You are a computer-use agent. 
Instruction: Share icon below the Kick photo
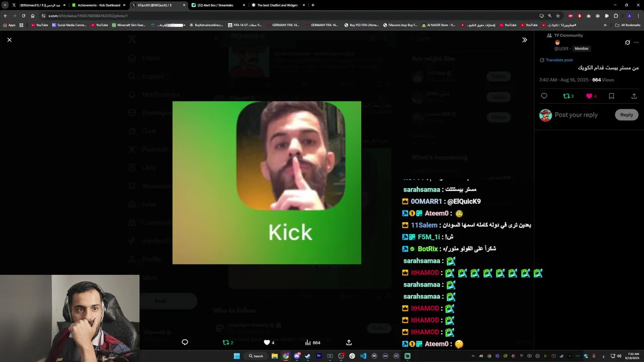[349, 342]
